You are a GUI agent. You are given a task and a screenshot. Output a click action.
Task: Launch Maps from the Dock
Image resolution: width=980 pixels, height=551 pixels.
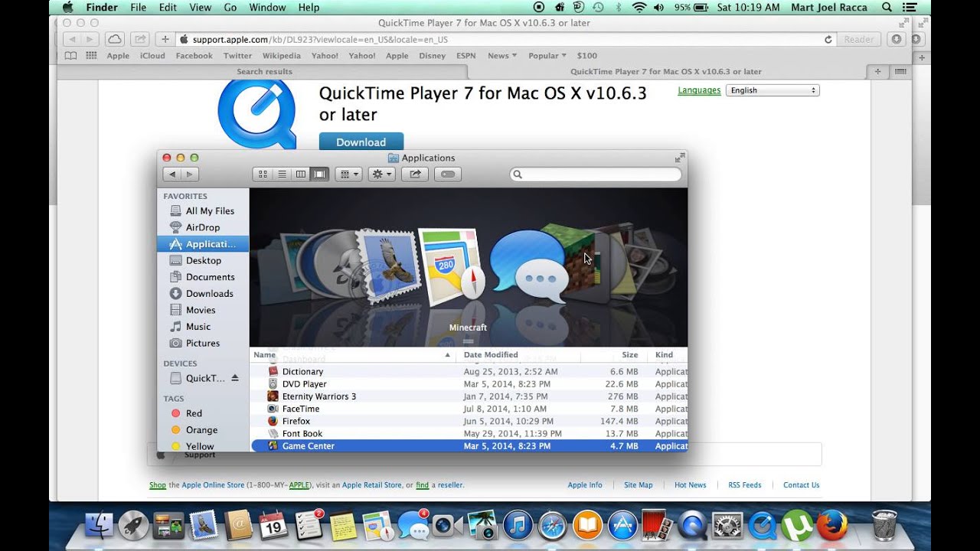click(378, 525)
